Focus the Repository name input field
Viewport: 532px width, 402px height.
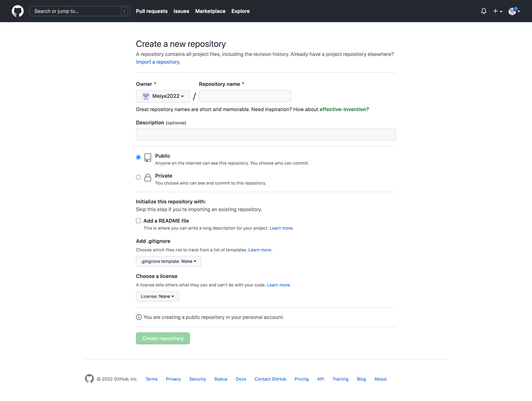point(245,96)
